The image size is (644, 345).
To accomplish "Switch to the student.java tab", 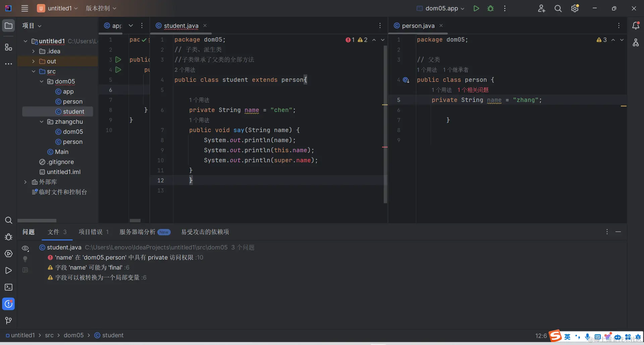I will [181, 26].
